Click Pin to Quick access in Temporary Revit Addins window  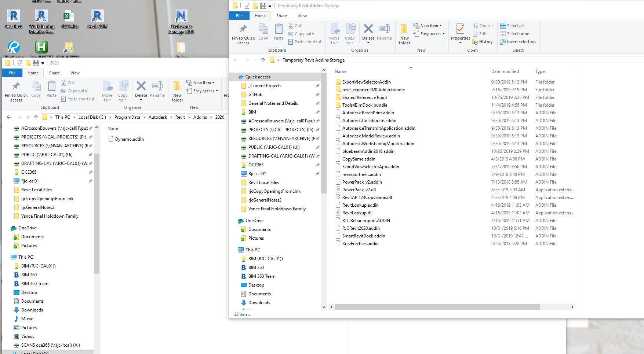point(243,34)
